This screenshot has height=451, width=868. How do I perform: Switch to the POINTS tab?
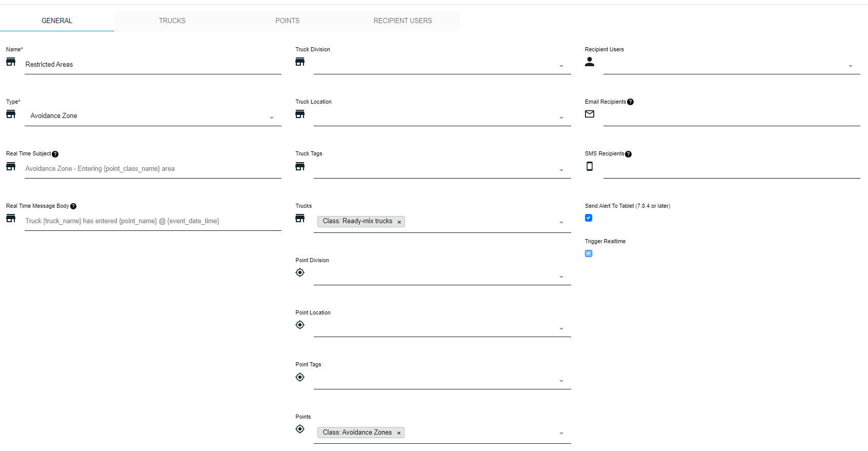(x=287, y=21)
